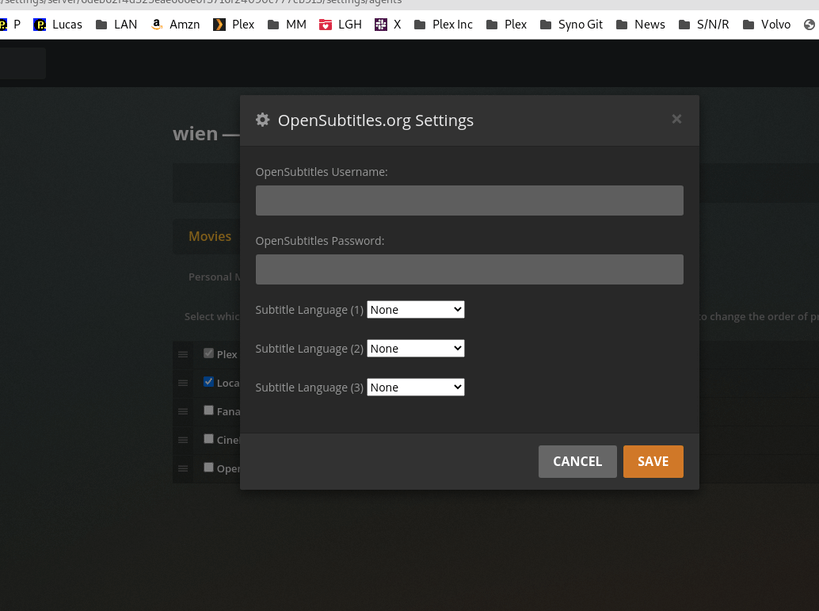Select the Personal Media sub-tab
The height and width of the screenshot is (611, 819).
(x=214, y=277)
